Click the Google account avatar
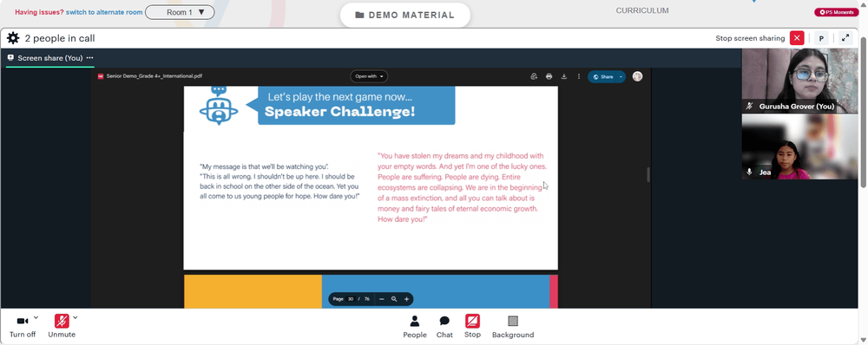Viewport: 868px width, 345px height. [637, 76]
